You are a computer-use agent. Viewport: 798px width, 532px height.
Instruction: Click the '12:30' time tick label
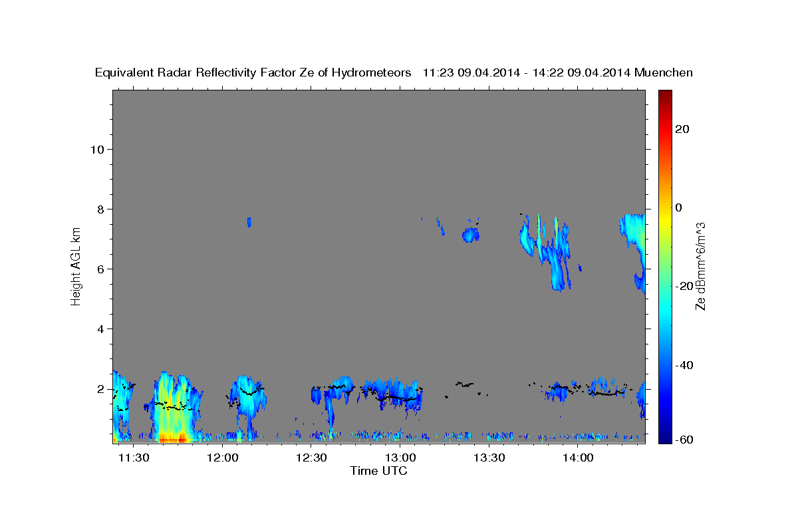click(x=311, y=458)
